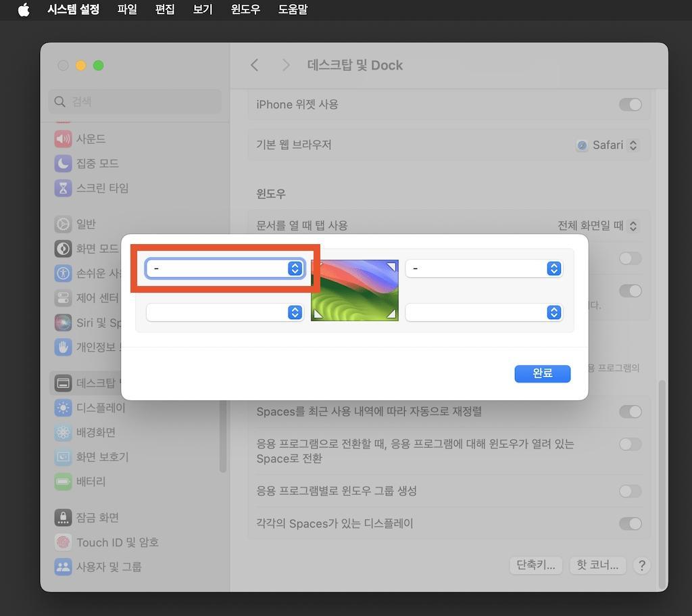
Task: Open the 보기 menu
Action: [x=203, y=9]
